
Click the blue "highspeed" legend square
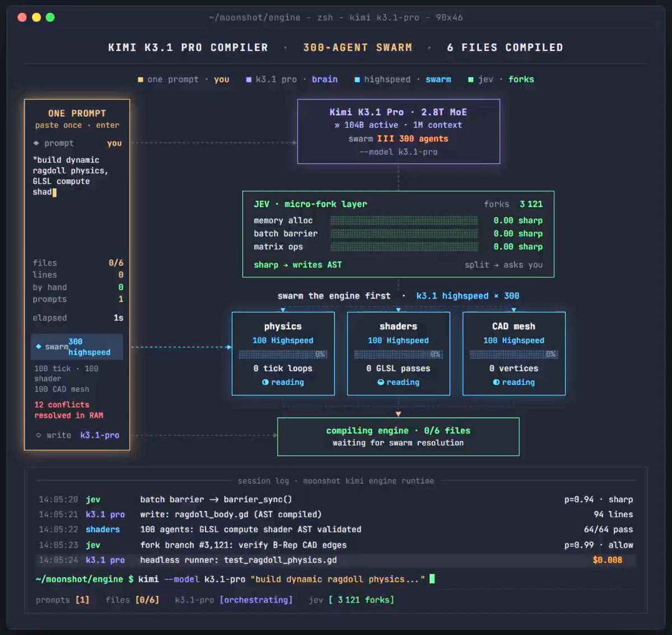click(x=357, y=80)
